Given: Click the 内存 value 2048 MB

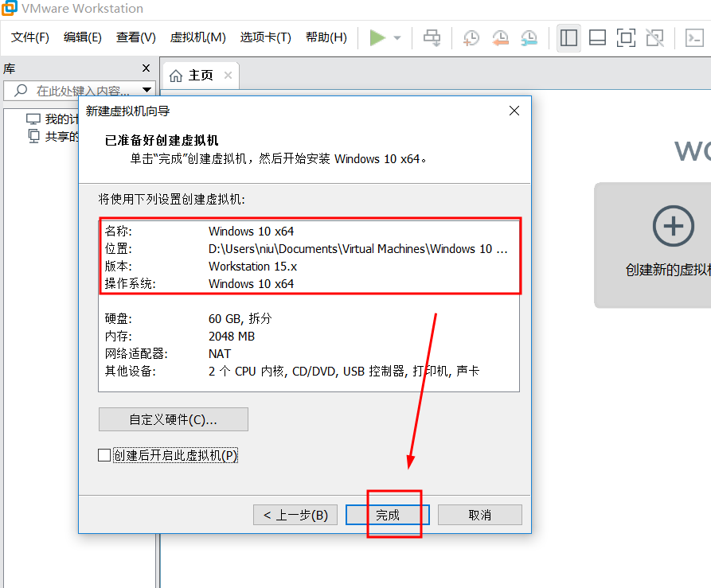Looking at the screenshot, I should 232,336.
